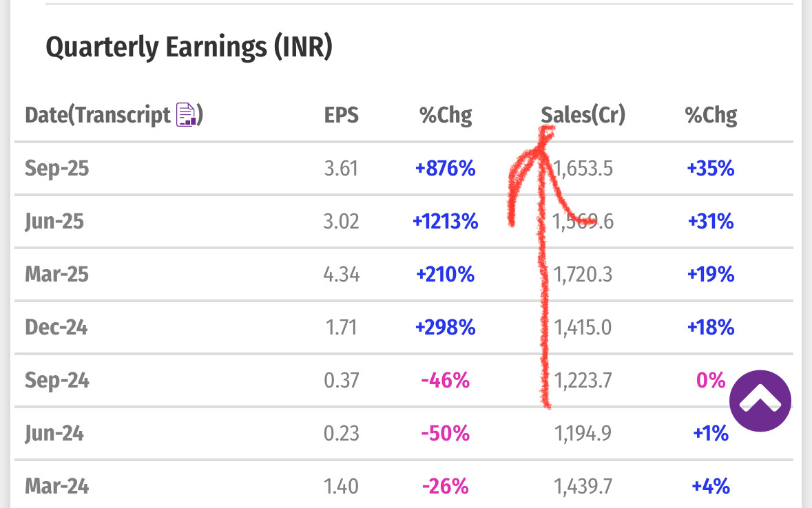Click the -46% EPS change value

pyautogui.click(x=445, y=380)
